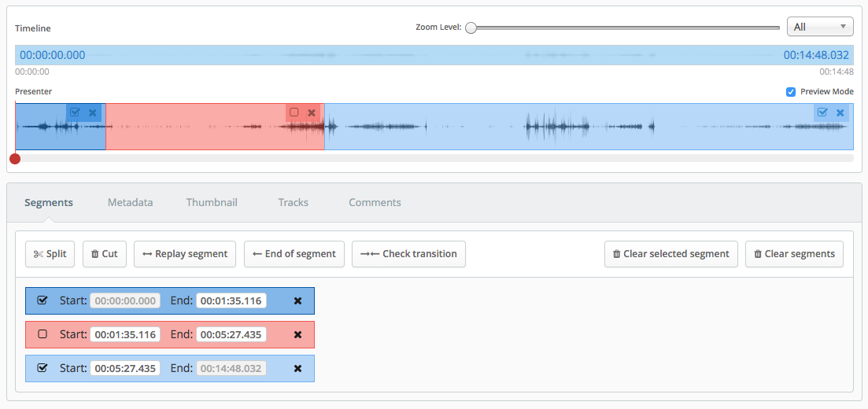This screenshot has height=409, width=868.
Task: Remove list segment ending 00:05:27.435 via X
Action: click(297, 335)
